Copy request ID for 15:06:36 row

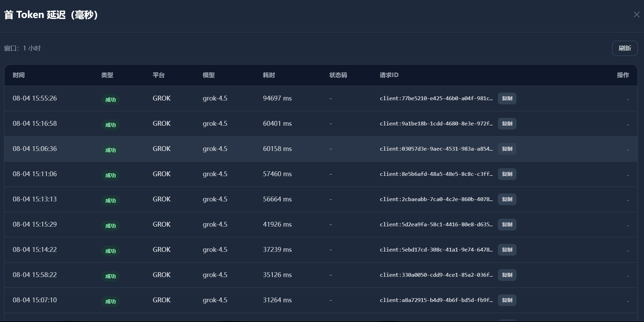507,149
